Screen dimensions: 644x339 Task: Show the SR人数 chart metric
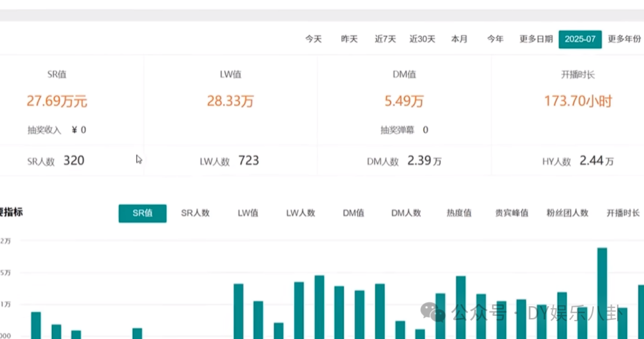coord(196,213)
